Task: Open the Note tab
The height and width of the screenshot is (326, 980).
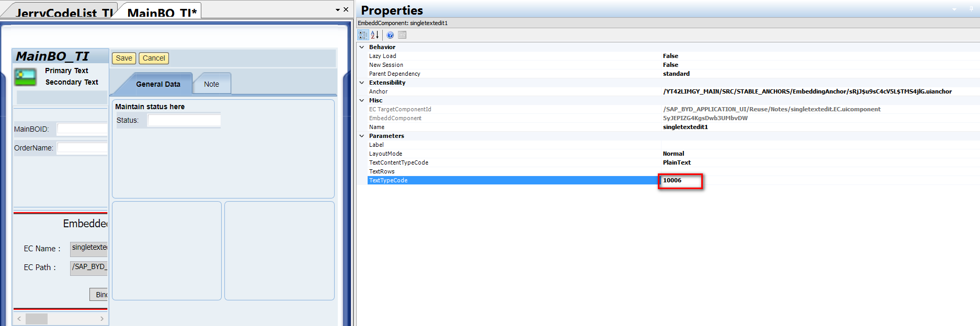Action: tap(212, 84)
